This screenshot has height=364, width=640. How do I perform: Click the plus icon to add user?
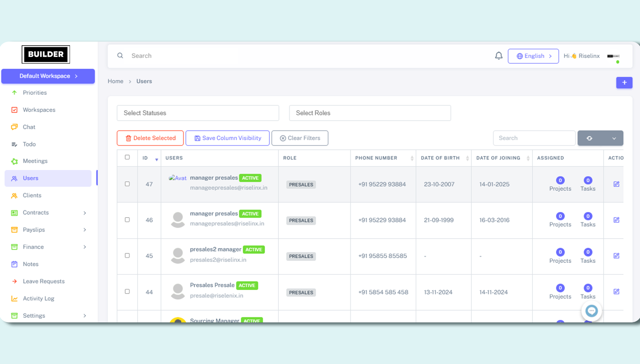(x=624, y=82)
